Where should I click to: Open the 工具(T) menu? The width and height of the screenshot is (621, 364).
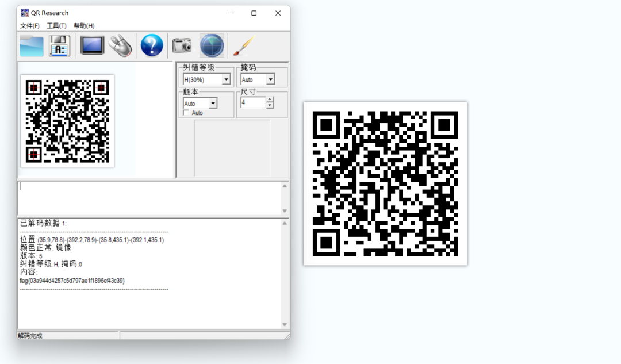(x=56, y=26)
